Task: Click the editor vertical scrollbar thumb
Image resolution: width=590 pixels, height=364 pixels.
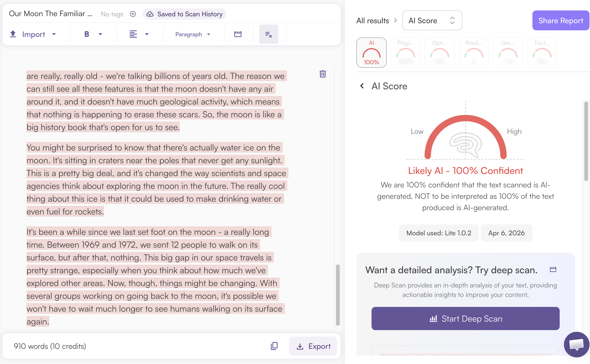Action: coord(338,295)
